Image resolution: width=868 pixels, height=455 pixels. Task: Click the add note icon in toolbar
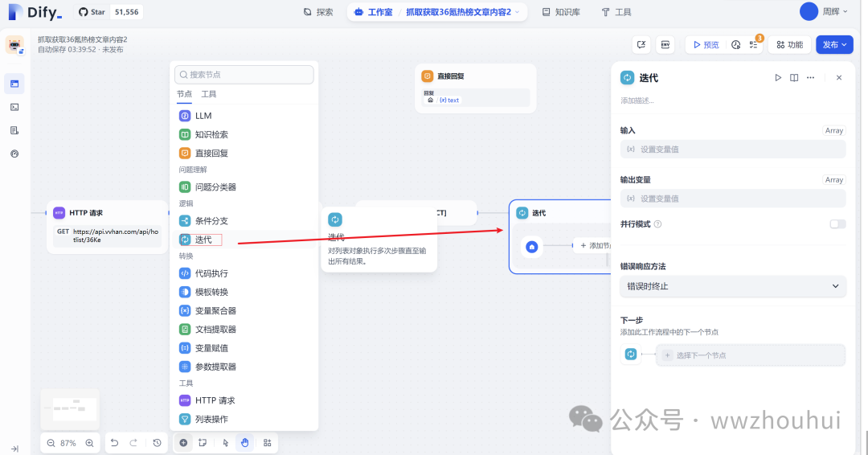(203, 443)
